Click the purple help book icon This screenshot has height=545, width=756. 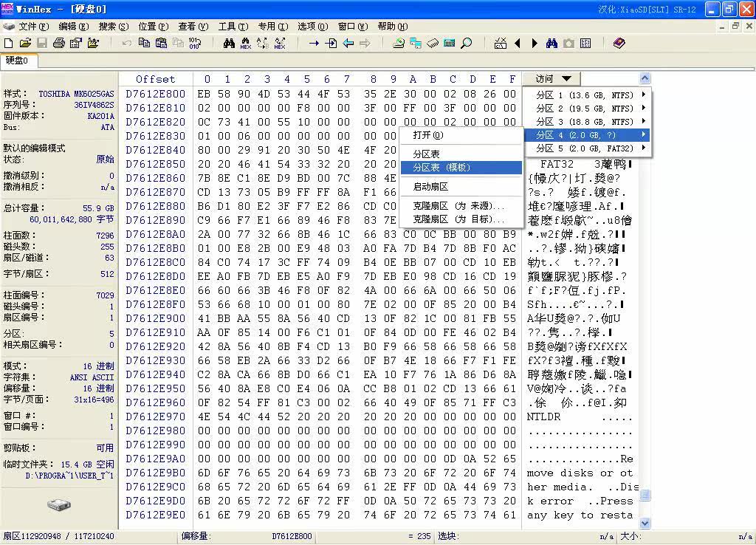click(x=619, y=44)
